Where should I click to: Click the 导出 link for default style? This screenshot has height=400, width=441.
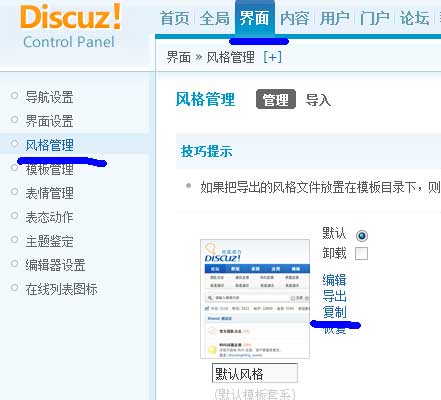point(334,296)
